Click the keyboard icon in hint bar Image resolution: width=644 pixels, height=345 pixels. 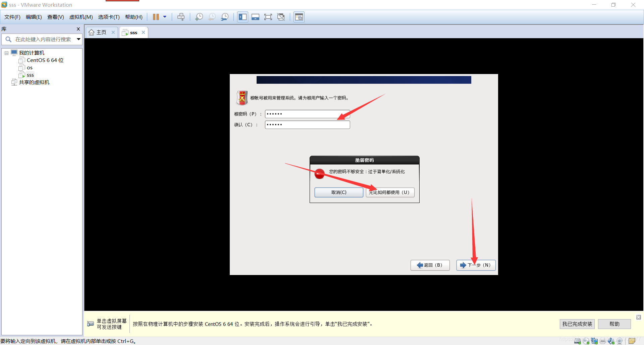pos(91,324)
